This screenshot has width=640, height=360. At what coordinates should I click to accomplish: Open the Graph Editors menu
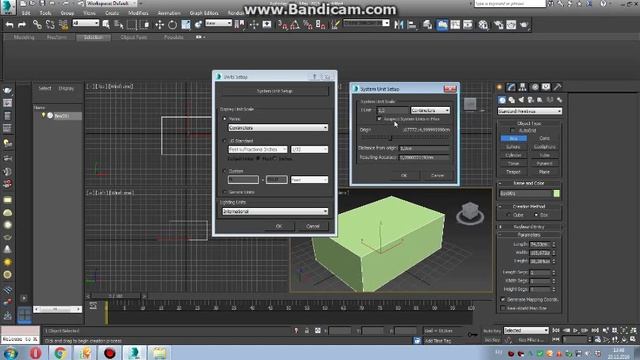(204, 13)
